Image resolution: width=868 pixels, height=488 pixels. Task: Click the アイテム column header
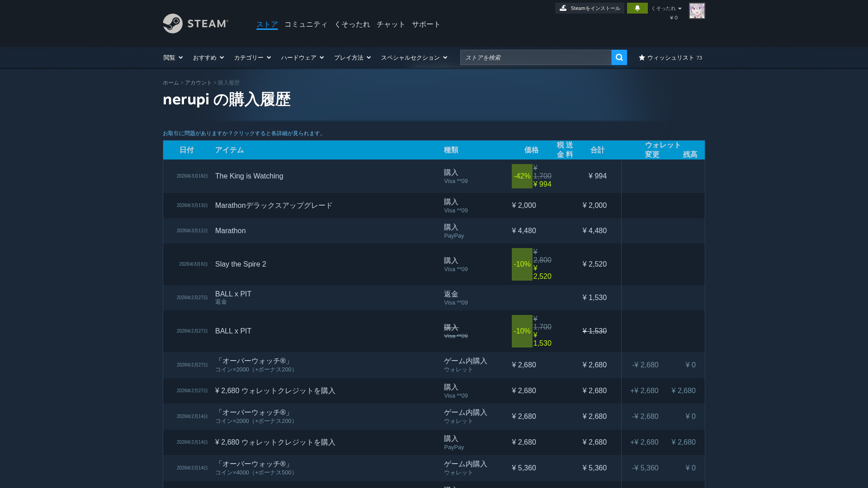(x=229, y=150)
